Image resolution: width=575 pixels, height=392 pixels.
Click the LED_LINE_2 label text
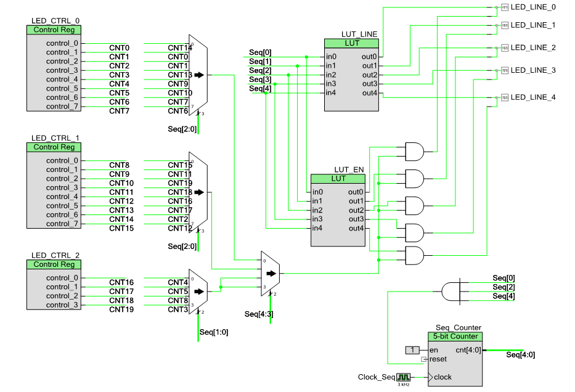tap(533, 47)
